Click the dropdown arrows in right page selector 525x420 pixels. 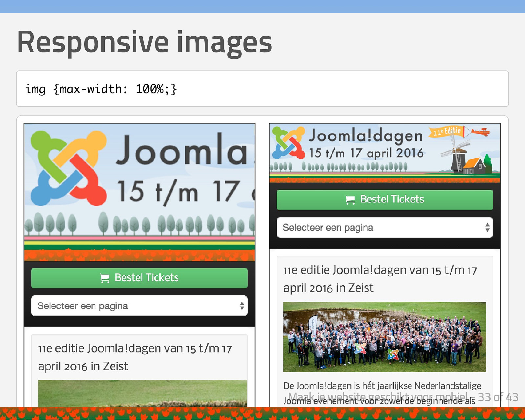487,227
